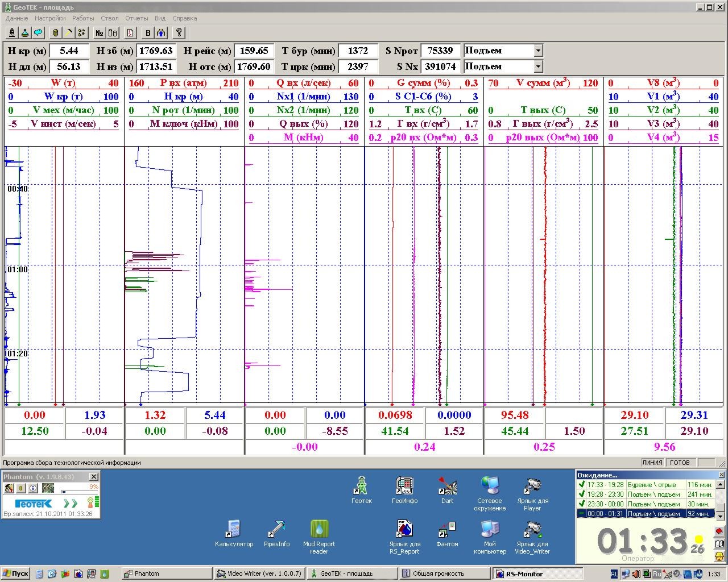The image size is (728, 582).
Task: Switch to Video Writer taskbar button
Action: 259,573
